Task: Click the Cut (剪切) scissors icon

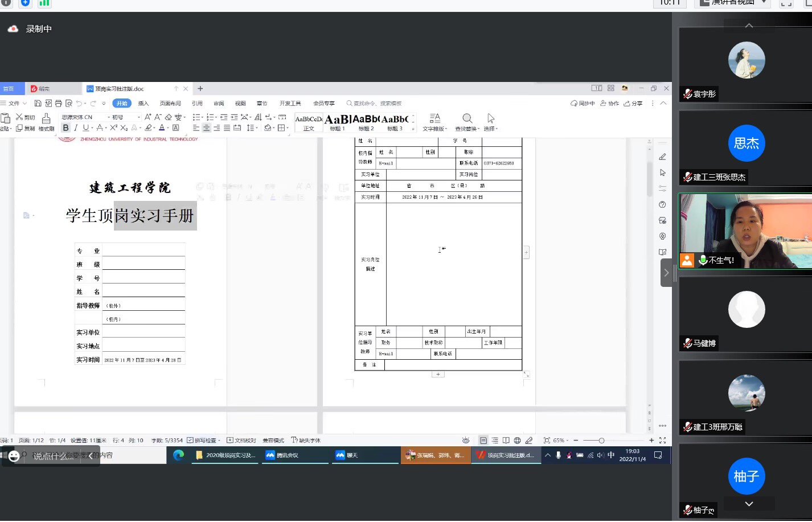Action: click(19, 117)
